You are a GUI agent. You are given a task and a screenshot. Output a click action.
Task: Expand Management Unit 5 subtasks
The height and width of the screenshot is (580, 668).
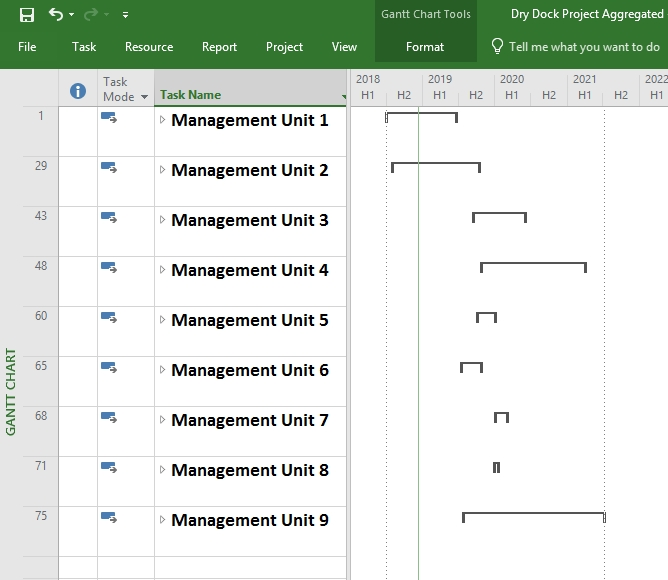coord(163,320)
